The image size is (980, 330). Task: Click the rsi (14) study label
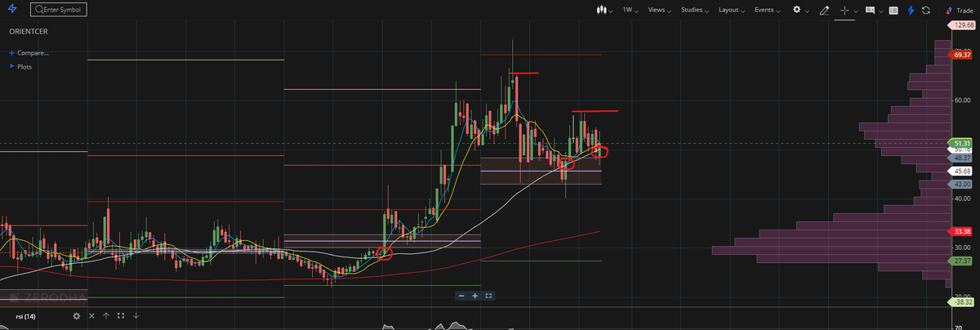coord(25,316)
